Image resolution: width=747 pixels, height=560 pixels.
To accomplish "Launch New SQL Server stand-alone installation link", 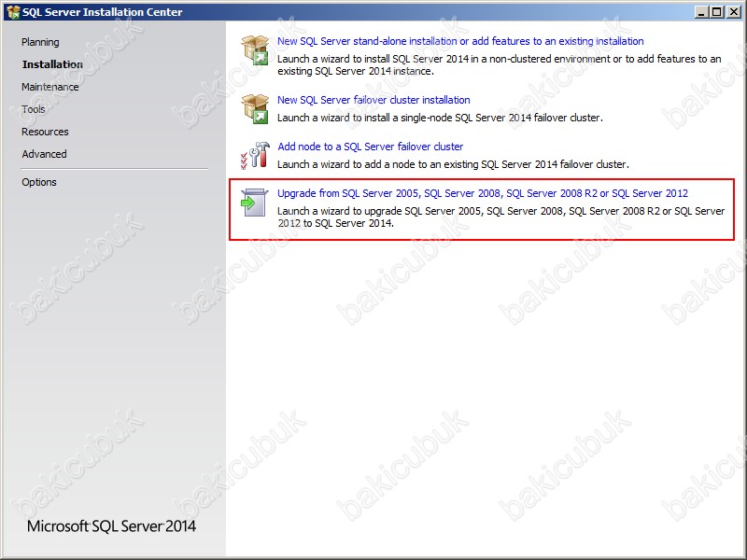I will click(x=460, y=41).
